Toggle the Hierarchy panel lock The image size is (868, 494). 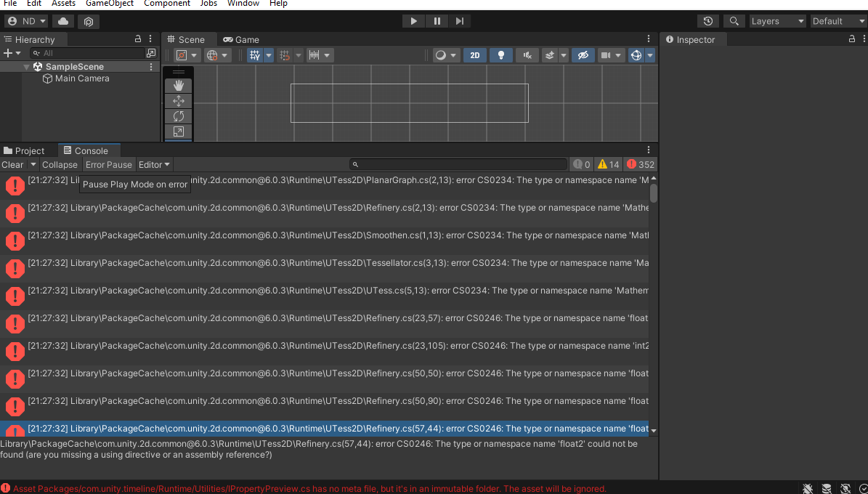click(139, 39)
